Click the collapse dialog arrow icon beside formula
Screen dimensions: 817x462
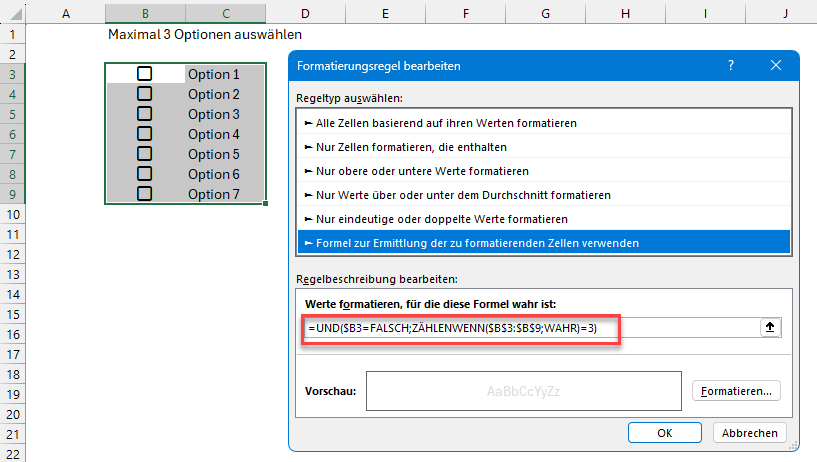point(771,327)
